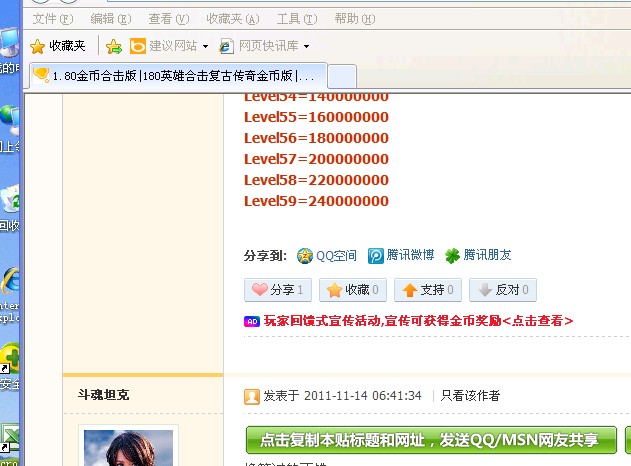Click Level59=240000000 text
The height and width of the screenshot is (466, 631).
coord(316,201)
